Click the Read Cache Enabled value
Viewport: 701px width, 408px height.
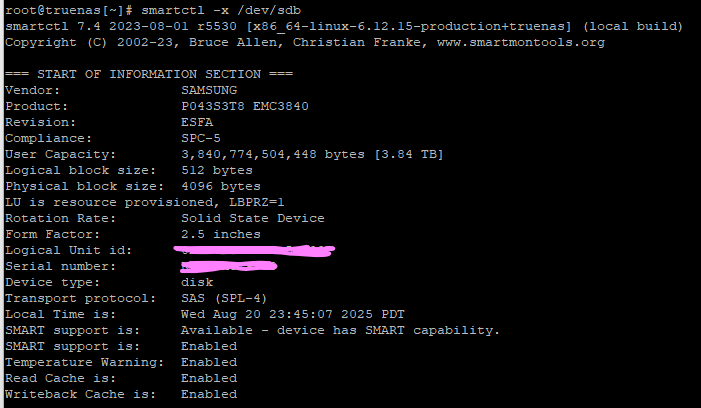tap(209, 379)
